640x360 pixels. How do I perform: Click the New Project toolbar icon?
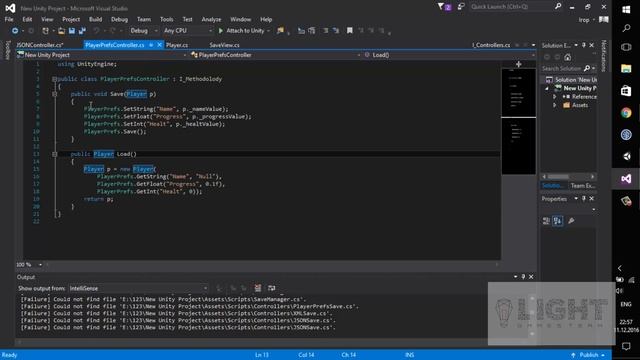point(46,31)
